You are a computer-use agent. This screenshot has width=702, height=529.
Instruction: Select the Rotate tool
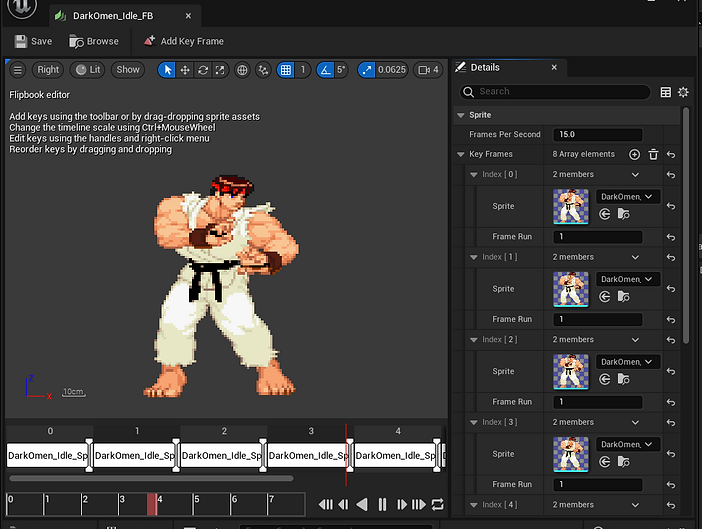pyautogui.click(x=203, y=70)
